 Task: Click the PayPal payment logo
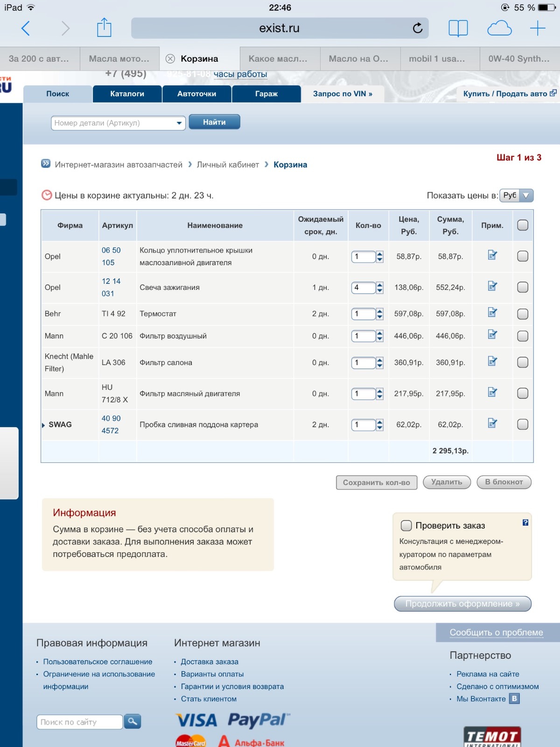(x=259, y=720)
